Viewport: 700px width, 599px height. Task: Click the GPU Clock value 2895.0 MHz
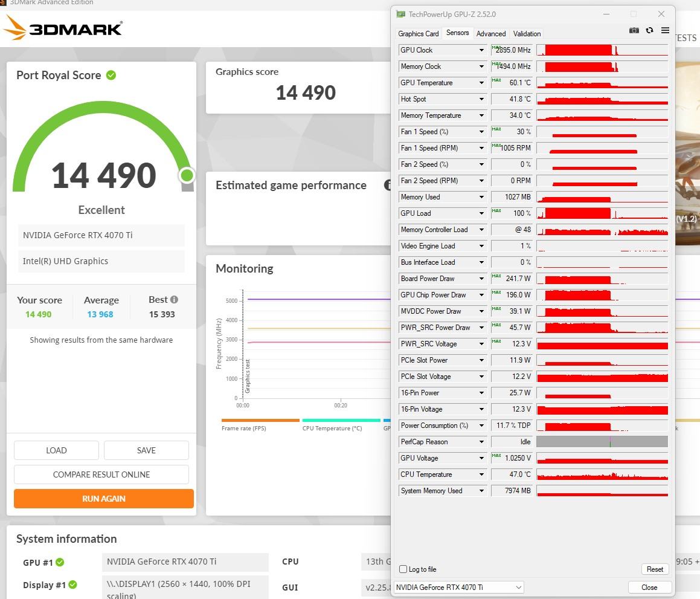point(512,50)
